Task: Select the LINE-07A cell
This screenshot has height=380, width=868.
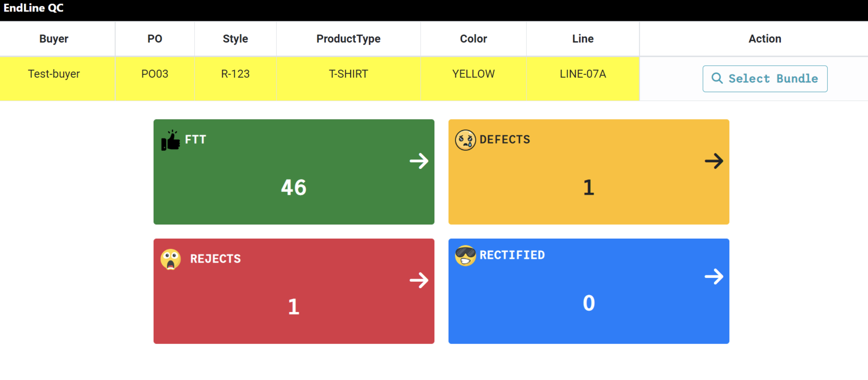Action: [x=583, y=74]
